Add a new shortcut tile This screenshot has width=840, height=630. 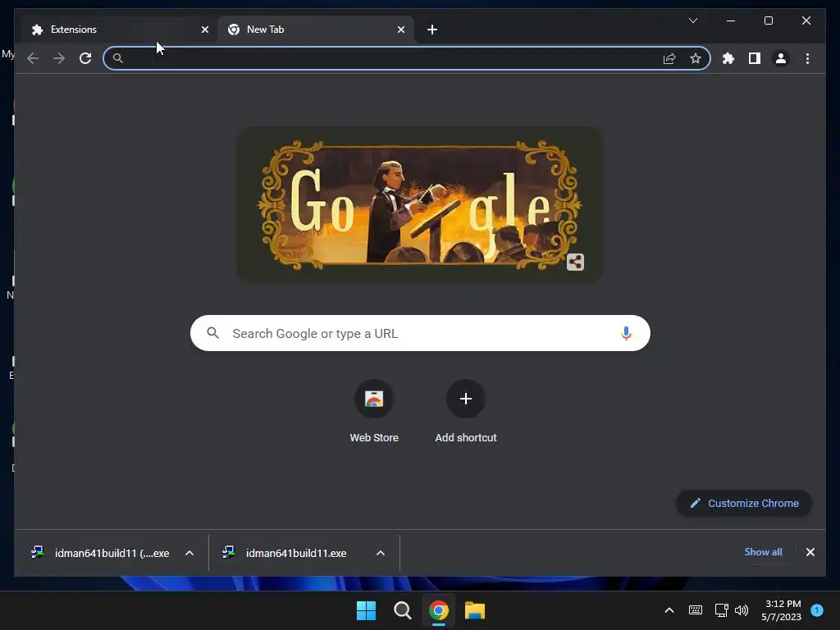[x=466, y=412]
